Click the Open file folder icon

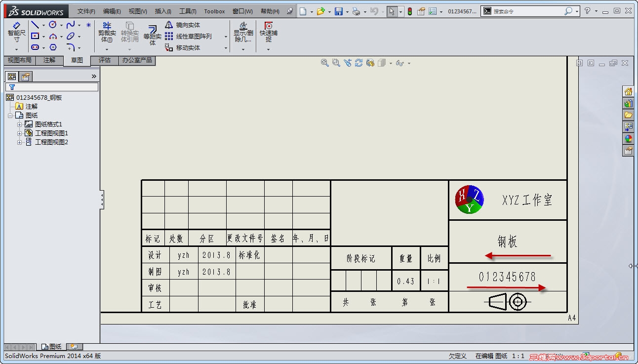[x=320, y=11]
